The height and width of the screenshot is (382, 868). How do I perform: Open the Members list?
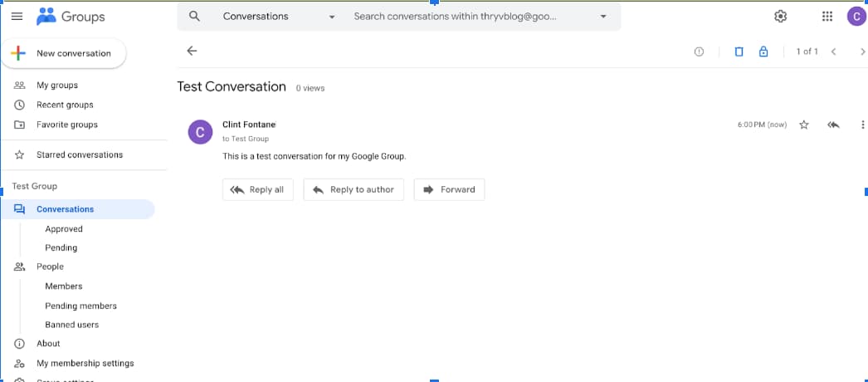coord(64,286)
